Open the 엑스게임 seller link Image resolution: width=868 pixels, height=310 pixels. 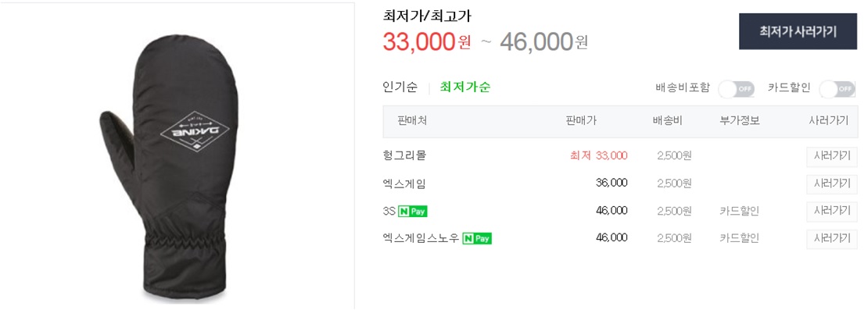tap(404, 184)
